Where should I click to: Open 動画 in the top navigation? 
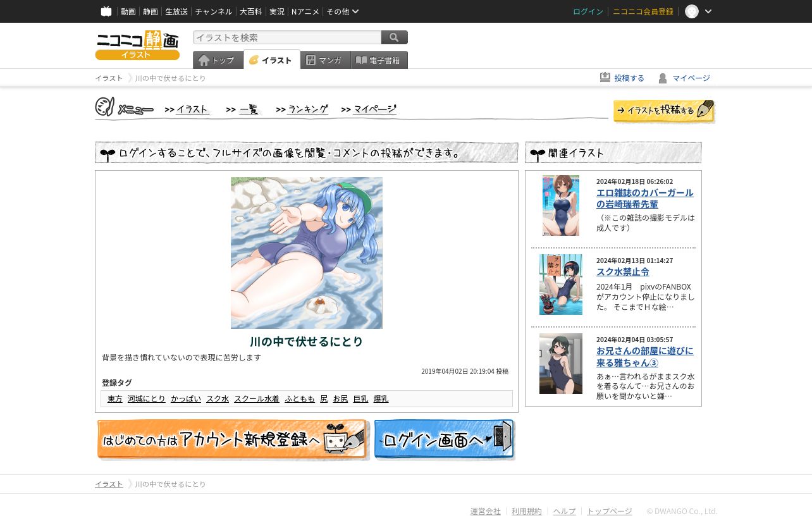(x=128, y=11)
